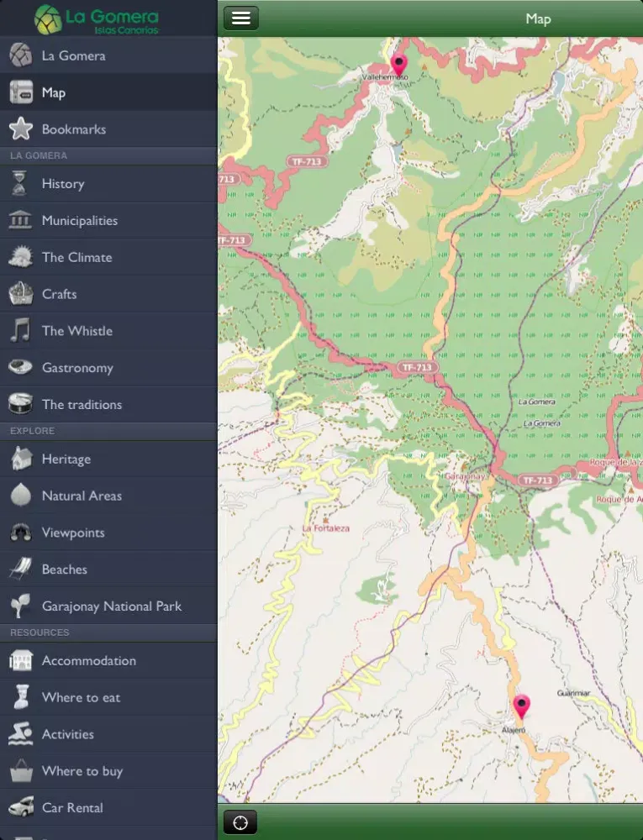
Task: Tap the Where to eat chef icon
Action: pos(21,697)
